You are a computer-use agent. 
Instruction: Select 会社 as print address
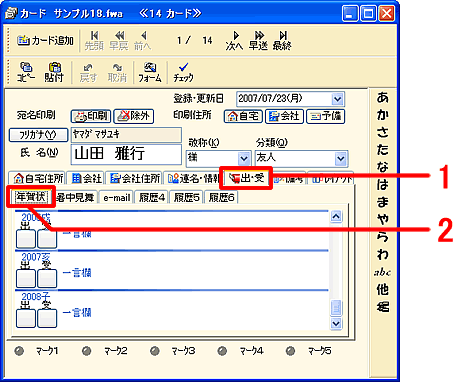tap(284, 116)
